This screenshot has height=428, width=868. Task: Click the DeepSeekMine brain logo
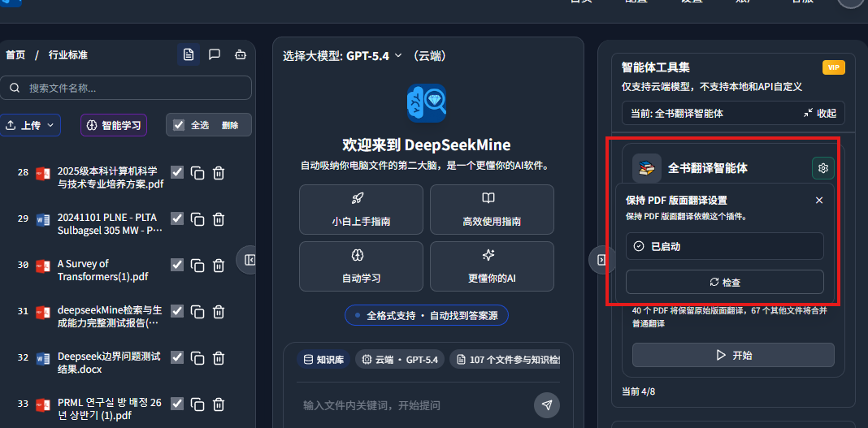[427, 103]
